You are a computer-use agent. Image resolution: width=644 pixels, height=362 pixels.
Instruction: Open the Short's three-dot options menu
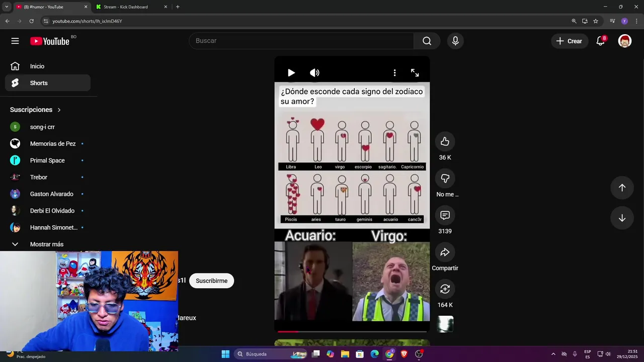click(x=394, y=73)
